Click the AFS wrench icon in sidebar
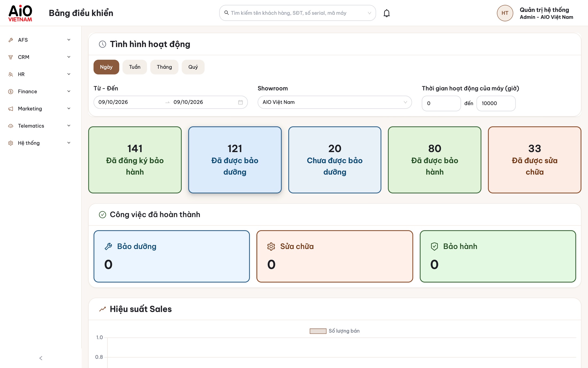Image resolution: width=588 pixels, height=368 pixels. [11, 40]
